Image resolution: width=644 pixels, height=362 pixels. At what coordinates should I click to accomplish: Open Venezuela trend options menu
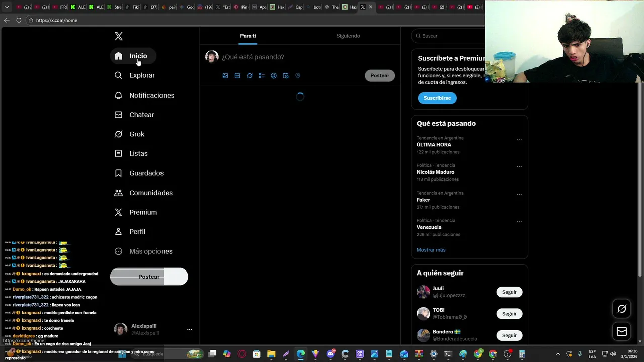[x=519, y=222]
